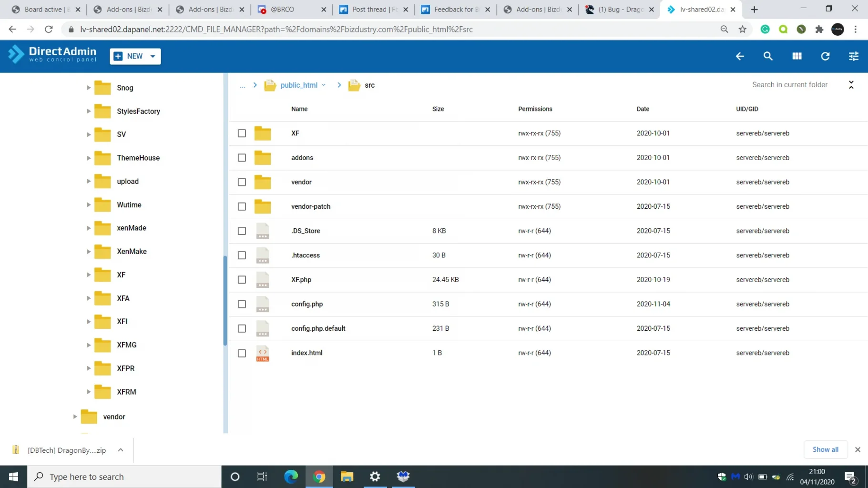Click Windows taskbar search box
This screenshot has width=868, height=488.
(124, 477)
